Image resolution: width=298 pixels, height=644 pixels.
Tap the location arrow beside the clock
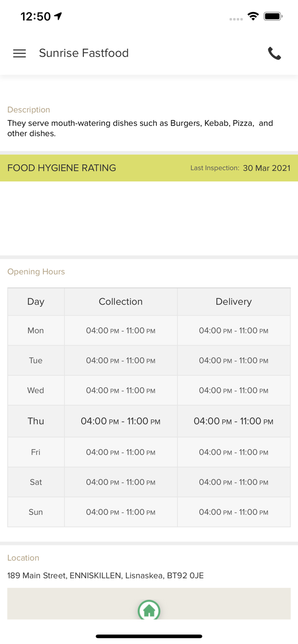[58, 16]
